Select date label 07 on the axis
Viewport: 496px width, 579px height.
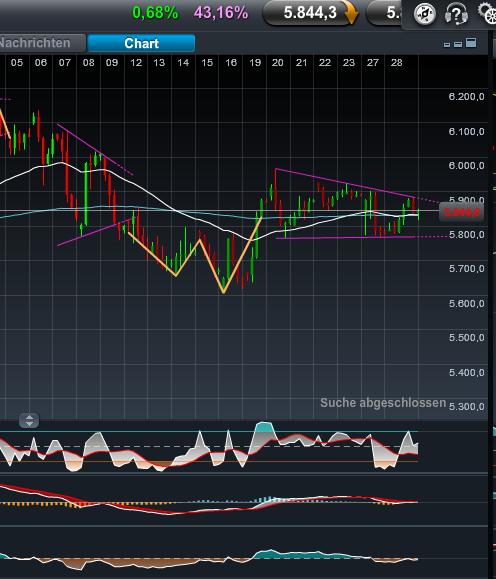65,62
